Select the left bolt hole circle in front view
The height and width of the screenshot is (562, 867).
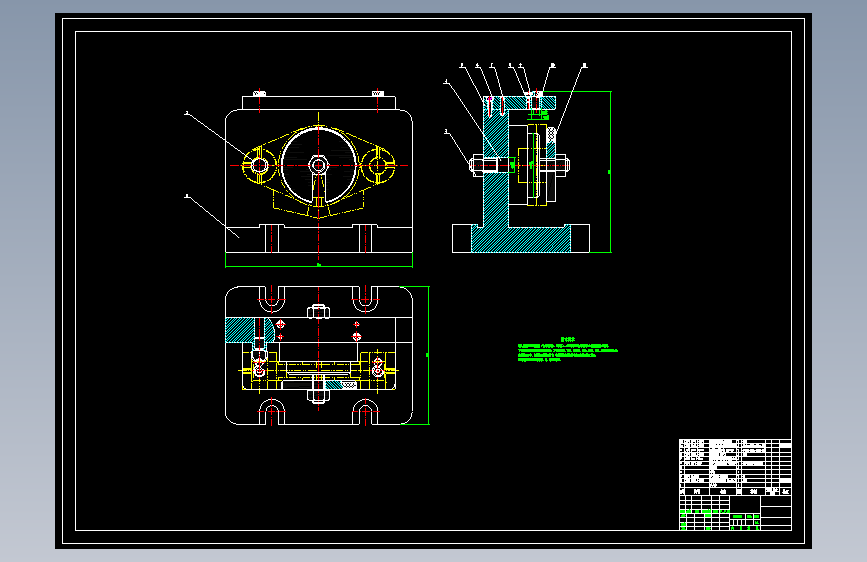pos(259,165)
